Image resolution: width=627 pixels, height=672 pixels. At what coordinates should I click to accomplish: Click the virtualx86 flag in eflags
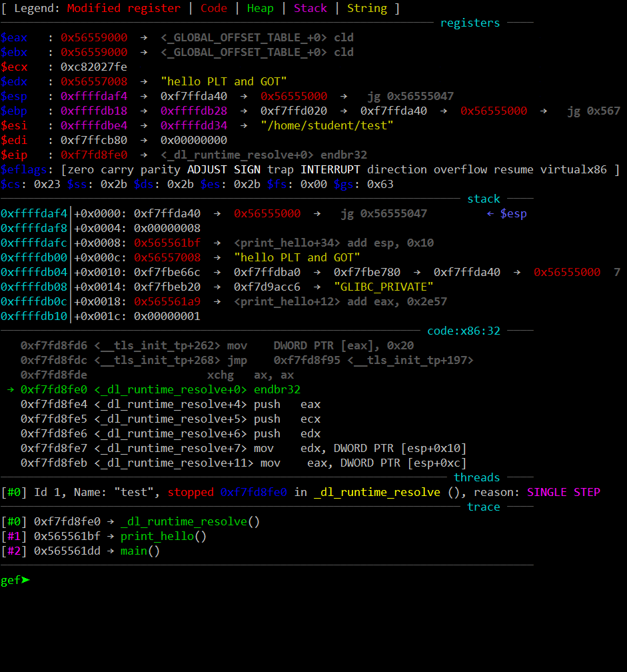[x=574, y=170]
